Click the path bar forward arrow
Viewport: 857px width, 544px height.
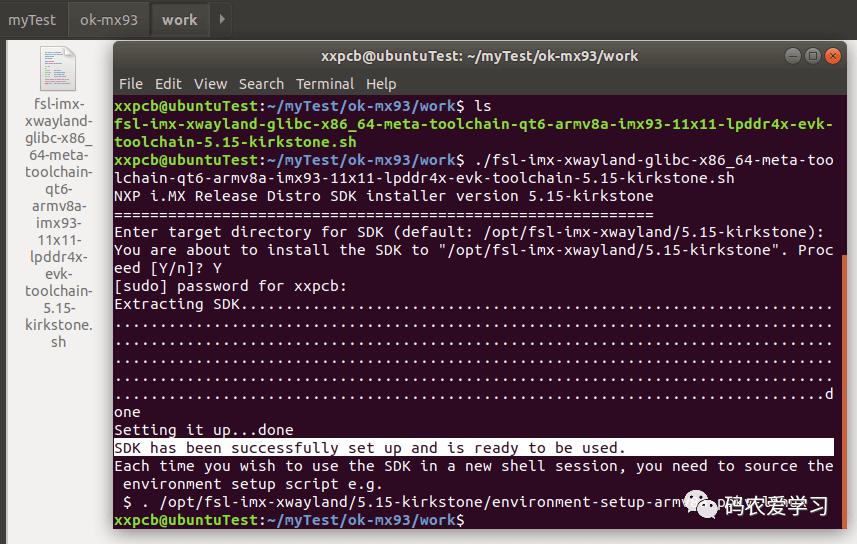click(x=221, y=20)
